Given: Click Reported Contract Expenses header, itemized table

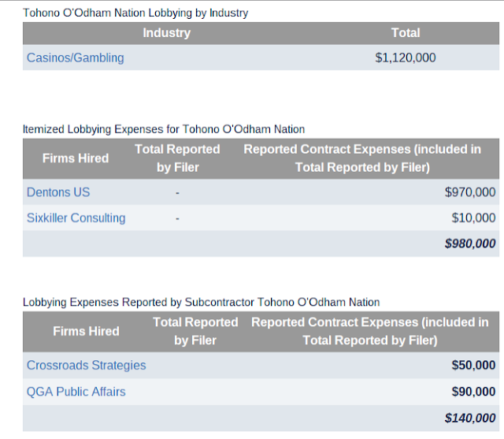Looking at the screenshot, I should 362,158.
